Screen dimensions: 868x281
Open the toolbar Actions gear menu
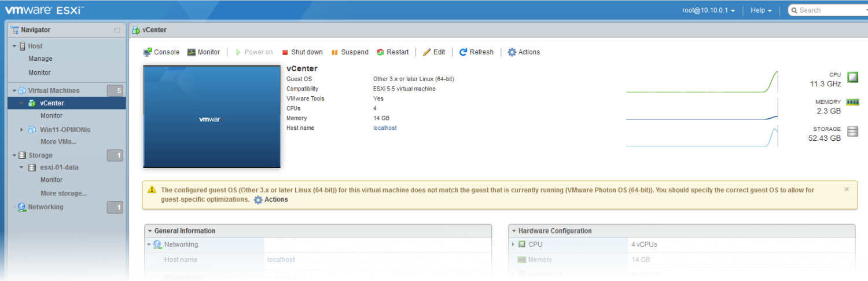tap(524, 52)
